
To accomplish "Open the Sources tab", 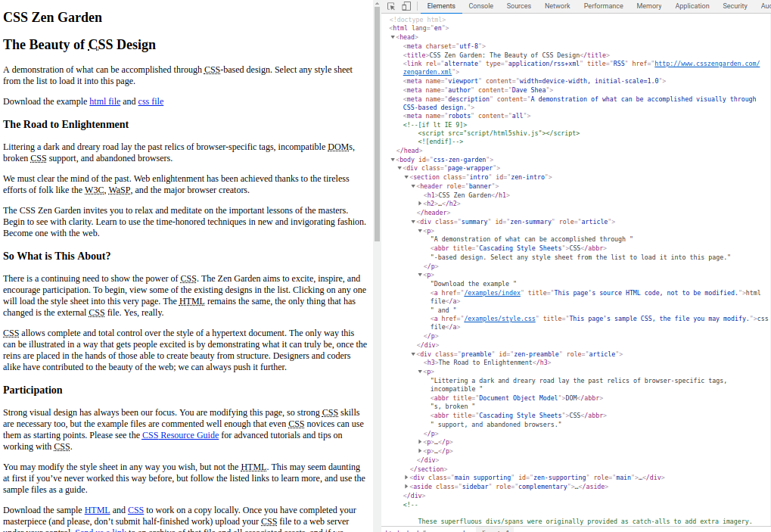I will tap(519, 6).
